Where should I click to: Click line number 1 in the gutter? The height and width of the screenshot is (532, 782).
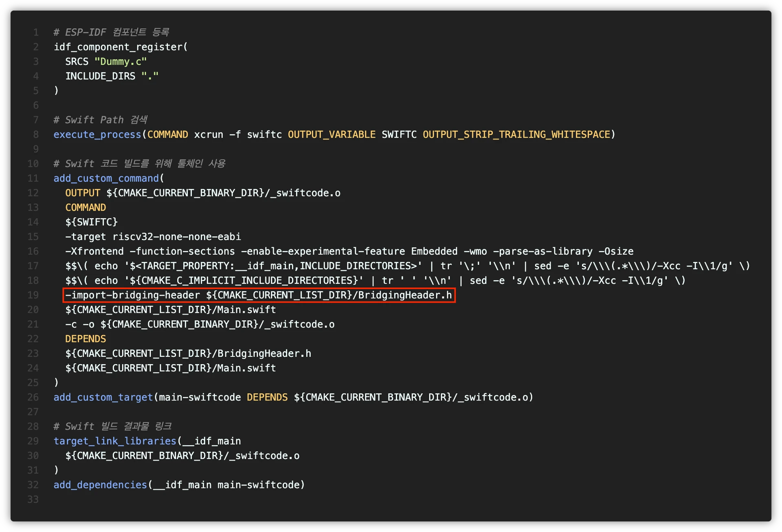pos(35,32)
